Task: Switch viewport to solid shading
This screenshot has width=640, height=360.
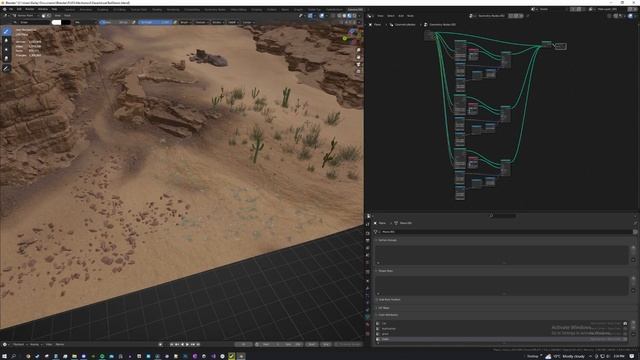Action: [x=344, y=16]
